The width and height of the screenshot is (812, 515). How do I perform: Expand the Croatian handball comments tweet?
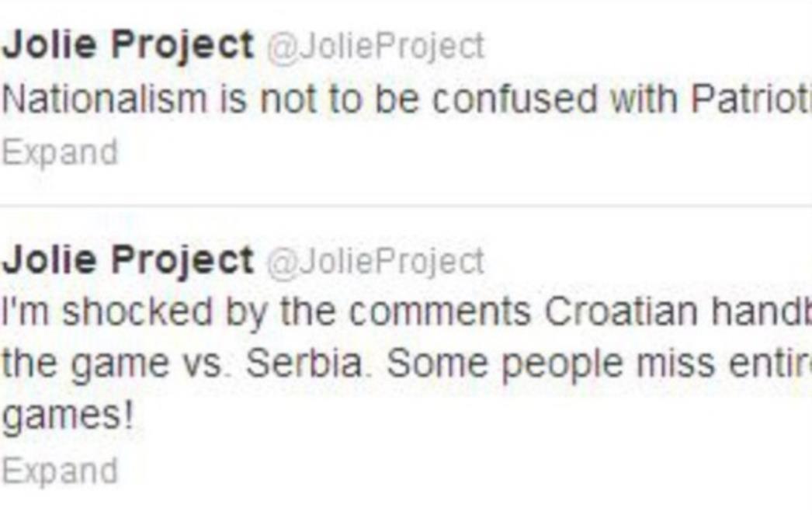click(x=60, y=472)
